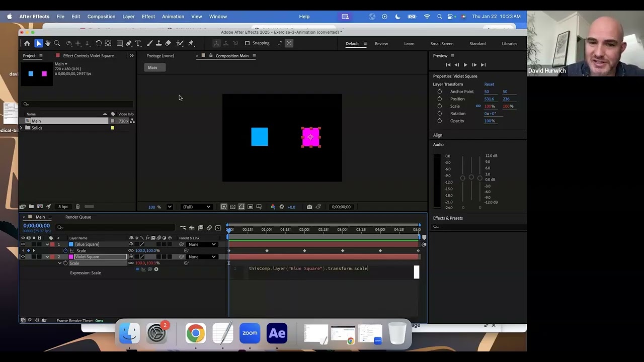Open Google Chrome from the Dock
Image resolution: width=644 pixels, height=362 pixels.
pos(196,333)
